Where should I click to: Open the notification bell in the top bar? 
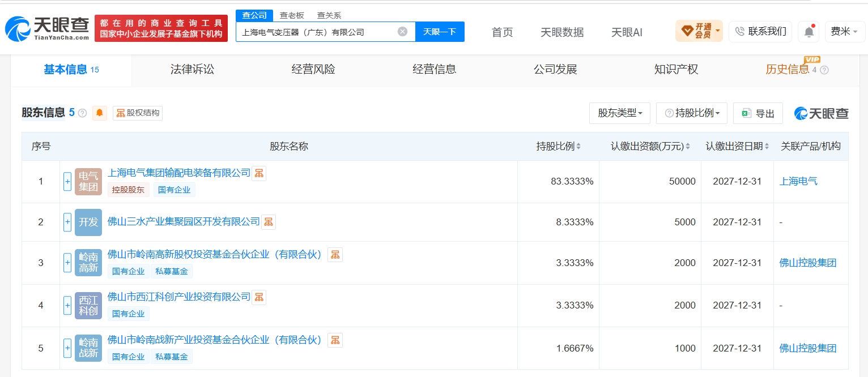click(x=809, y=32)
